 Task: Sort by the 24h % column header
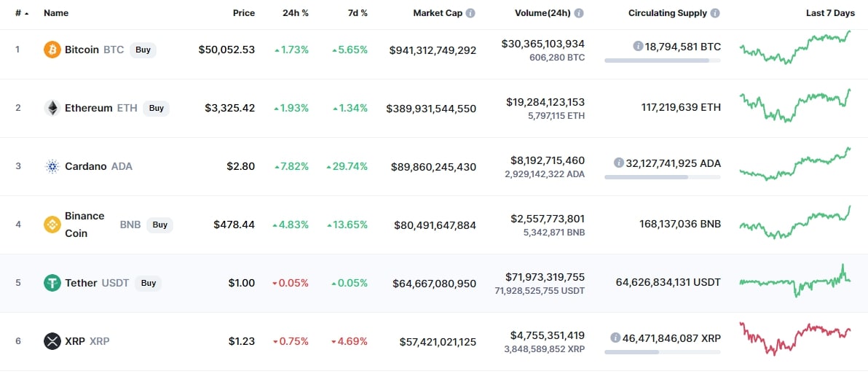296,13
